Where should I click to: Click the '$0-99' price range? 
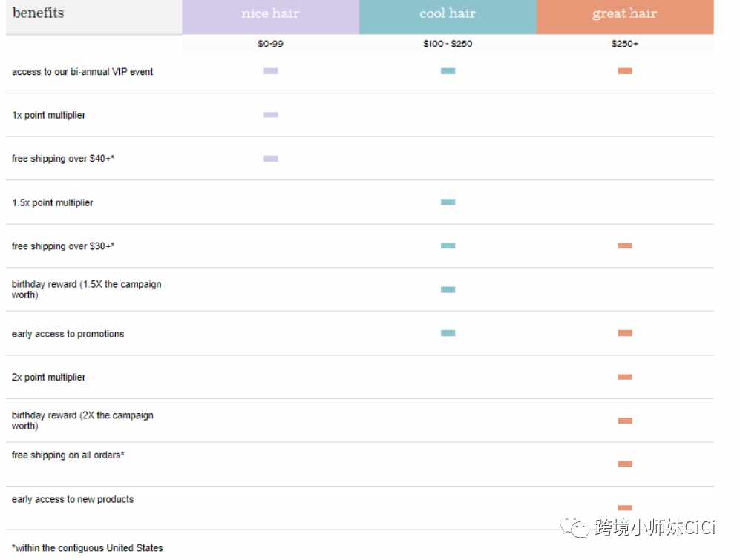(x=270, y=44)
